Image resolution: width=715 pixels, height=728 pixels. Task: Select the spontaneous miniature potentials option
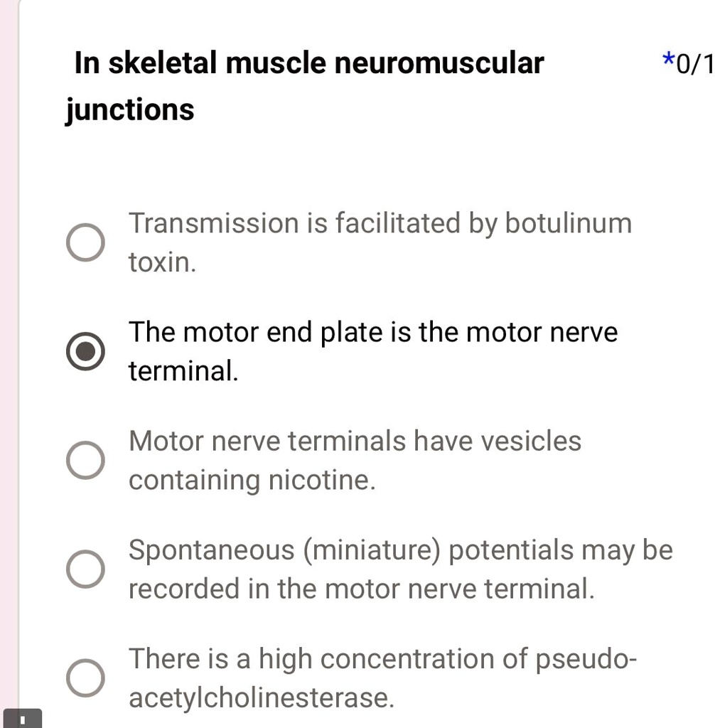click(x=85, y=569)
